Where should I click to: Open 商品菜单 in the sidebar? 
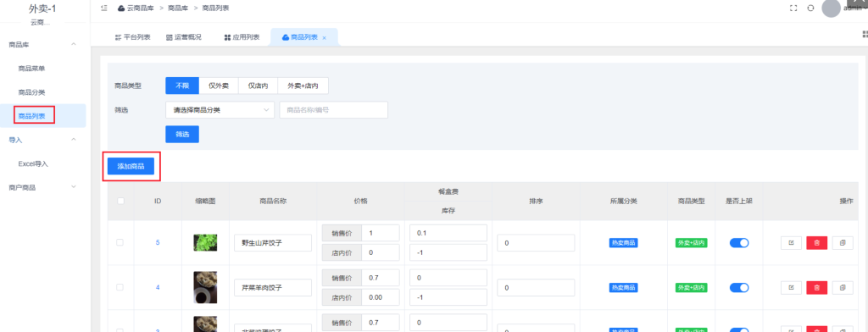click(31, 69)
